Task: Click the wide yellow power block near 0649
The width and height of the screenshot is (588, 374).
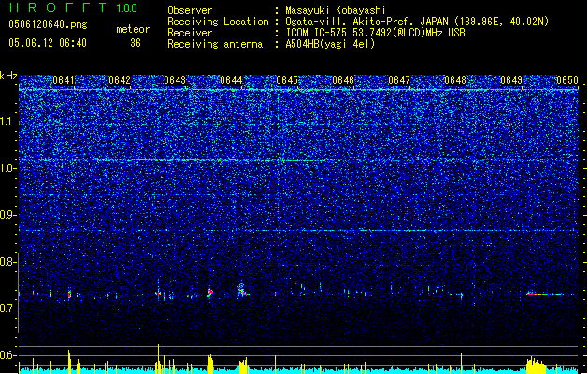Action: 537,366
